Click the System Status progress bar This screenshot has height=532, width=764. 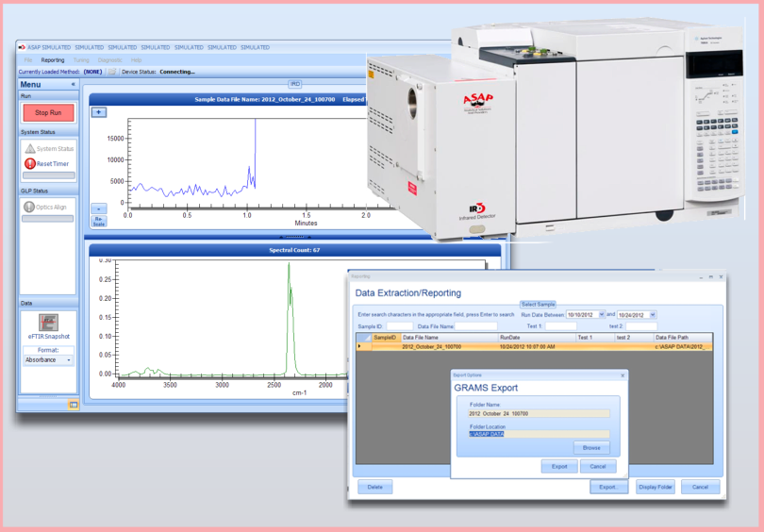click(x=49, y=175)
